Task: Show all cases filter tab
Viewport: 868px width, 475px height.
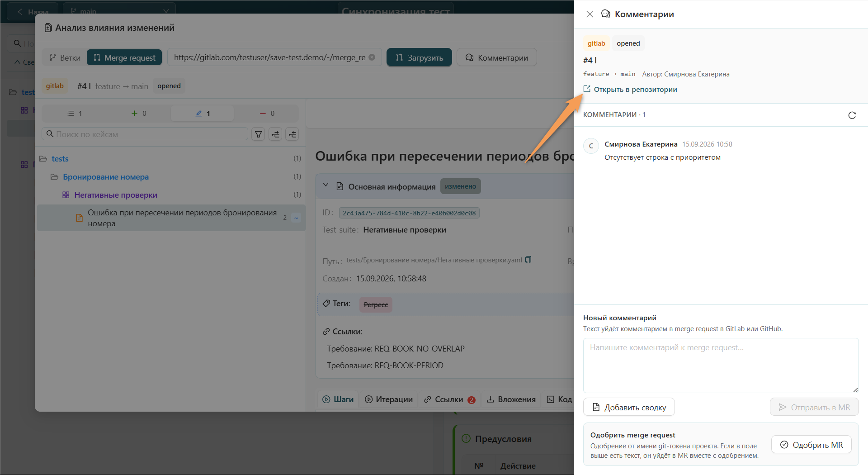Action: click(x=74, y=113)
